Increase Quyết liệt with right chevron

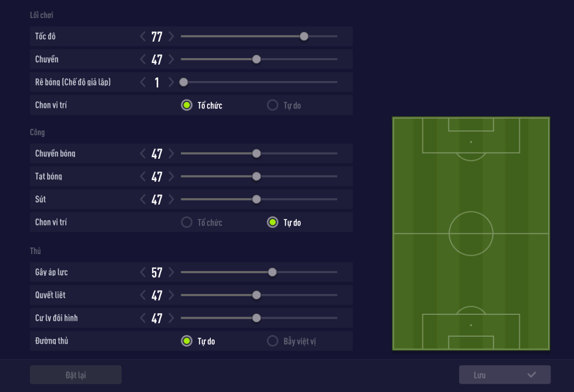click(171, 295)
